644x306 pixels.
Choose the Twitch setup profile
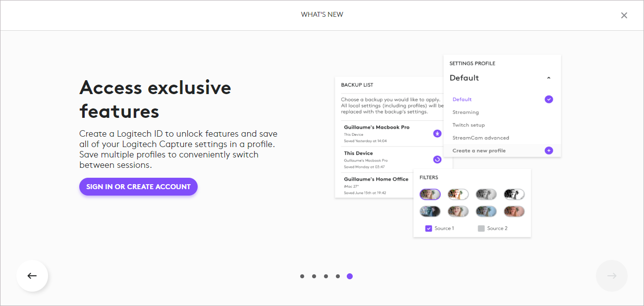[469, 125]
